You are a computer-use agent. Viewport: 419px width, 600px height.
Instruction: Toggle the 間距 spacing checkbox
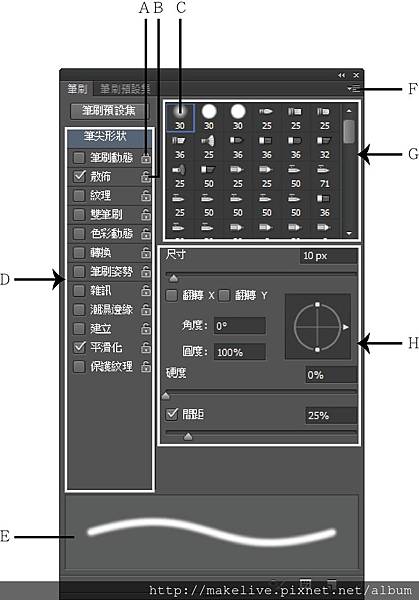pyautogui.click(x=172, y=414)
